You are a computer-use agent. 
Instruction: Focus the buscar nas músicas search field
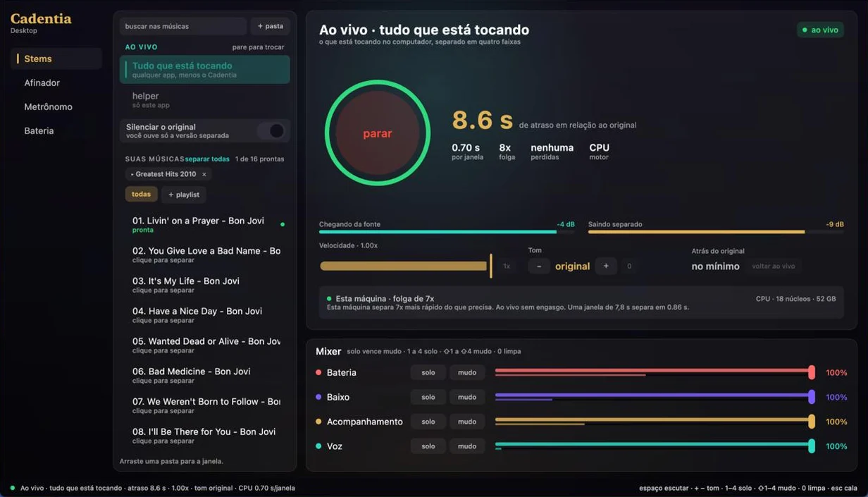click(x=183, y=26)
